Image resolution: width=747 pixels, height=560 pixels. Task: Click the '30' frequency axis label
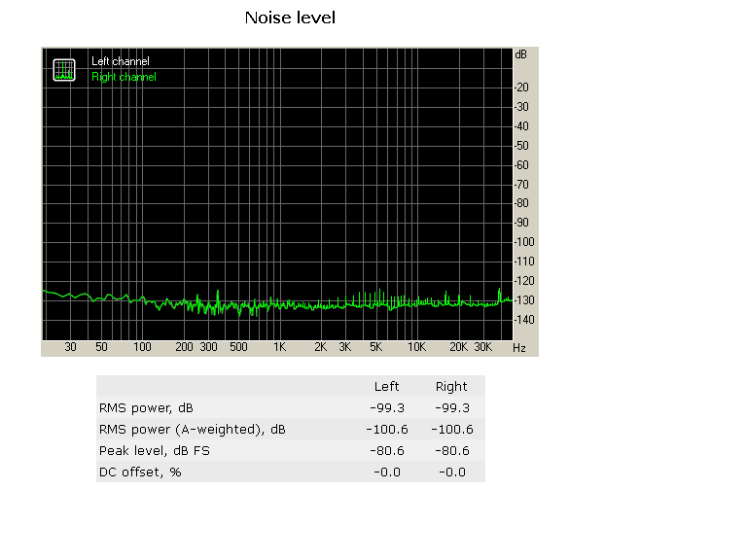(70, 347)
